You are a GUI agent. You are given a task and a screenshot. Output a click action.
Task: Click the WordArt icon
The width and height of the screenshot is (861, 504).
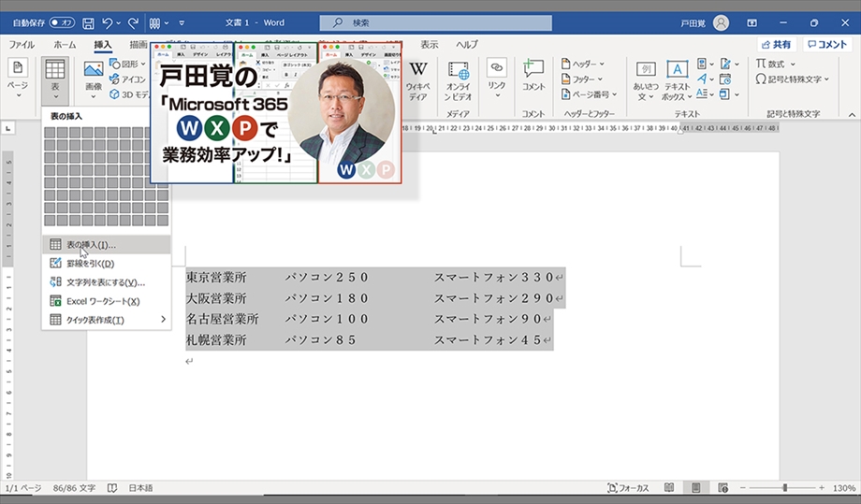pos(703,79)
